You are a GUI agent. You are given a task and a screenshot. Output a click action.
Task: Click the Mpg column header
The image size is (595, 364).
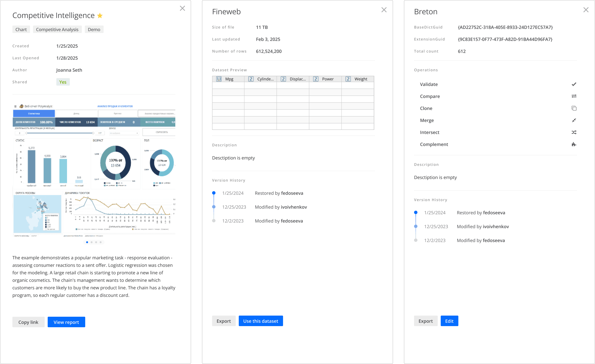[x=228, y=79]
